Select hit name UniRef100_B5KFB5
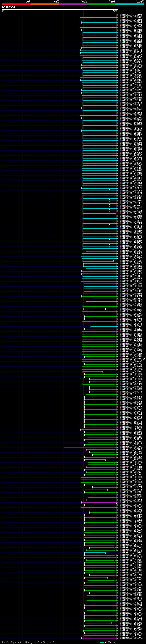 [131, 299]
